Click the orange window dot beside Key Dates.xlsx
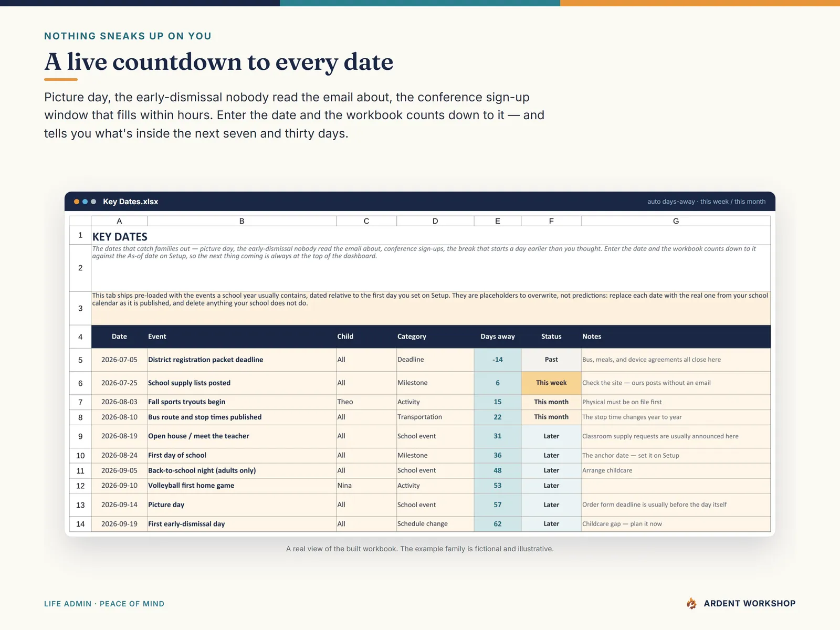This screenshot has height=630, width=840. click(x=77, y=202)
